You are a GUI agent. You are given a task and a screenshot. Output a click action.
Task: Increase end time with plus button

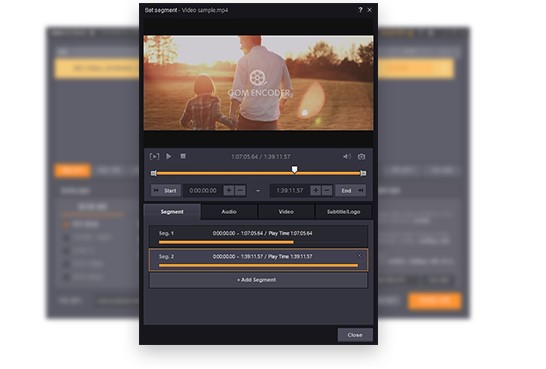[x=315, y=190]
